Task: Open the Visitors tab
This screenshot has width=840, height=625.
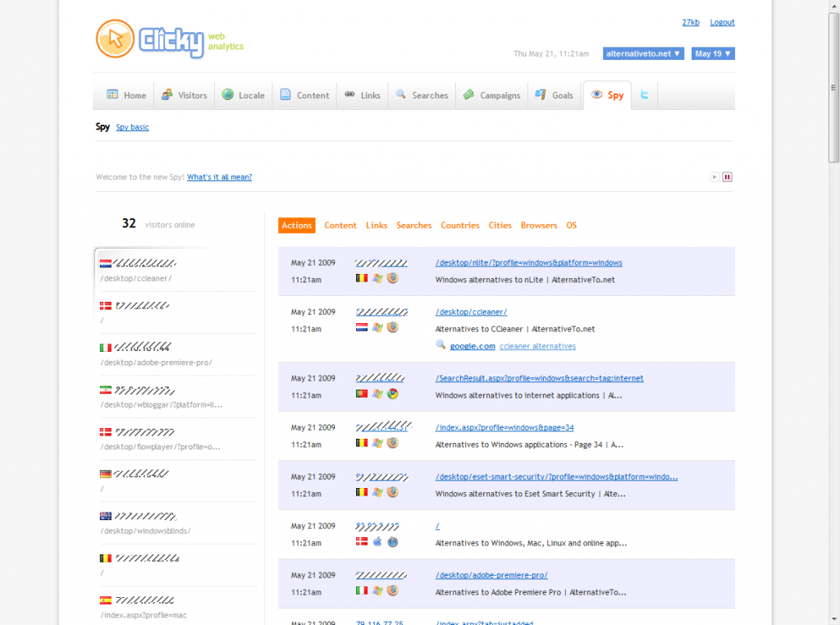Action: tap(185, 95)
